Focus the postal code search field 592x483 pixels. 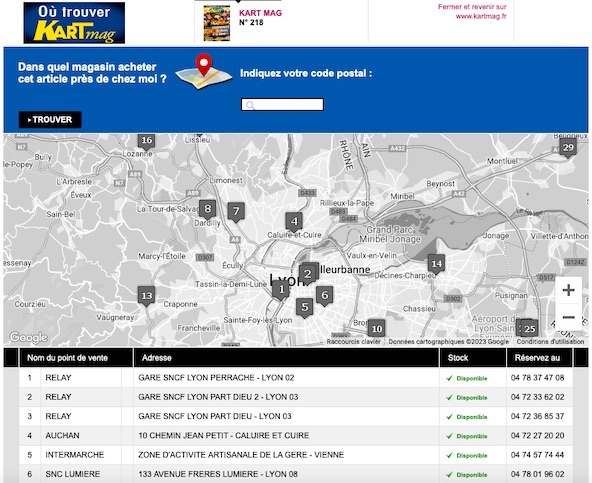pyautogui.click(x=282, y=105)
